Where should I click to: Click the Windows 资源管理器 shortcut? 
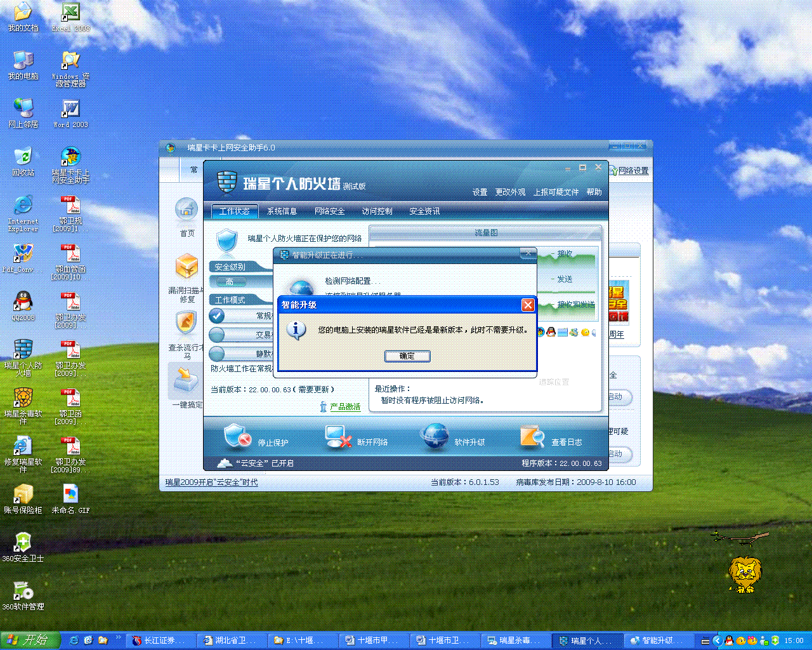pyautogui.click(x=70, y=69)
